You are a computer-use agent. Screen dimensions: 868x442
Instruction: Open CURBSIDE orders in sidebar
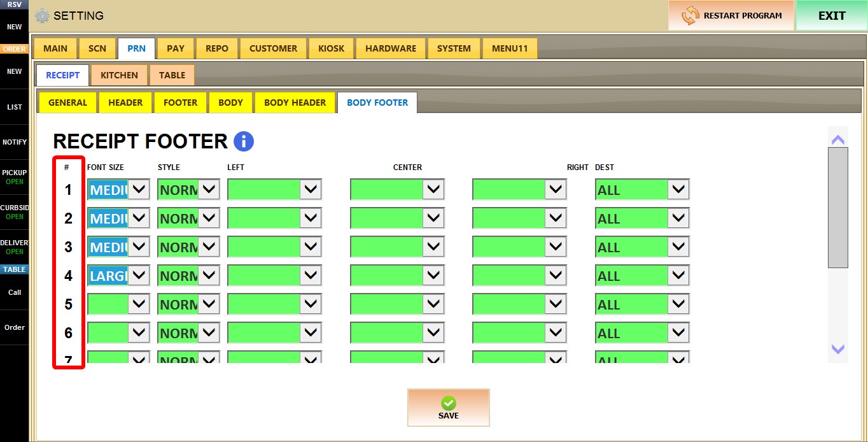[14, 212]
